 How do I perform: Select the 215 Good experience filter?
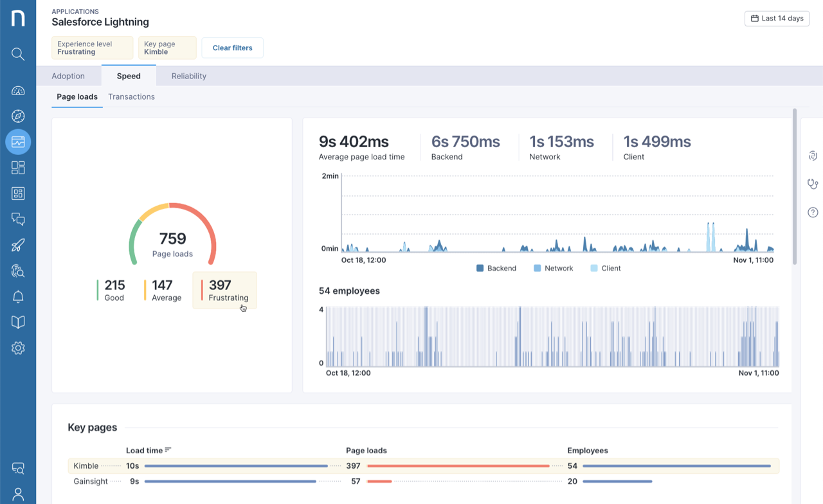tap(111, 290)
